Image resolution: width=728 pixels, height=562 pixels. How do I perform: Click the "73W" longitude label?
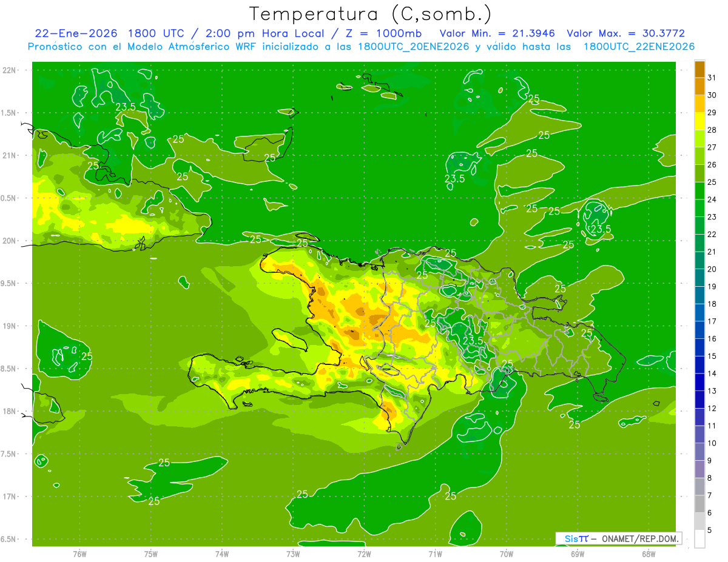293,554
